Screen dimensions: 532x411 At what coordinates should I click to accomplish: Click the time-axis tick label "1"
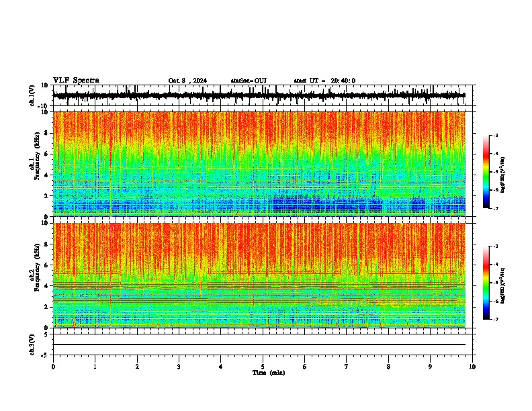(x=95, y=367)
